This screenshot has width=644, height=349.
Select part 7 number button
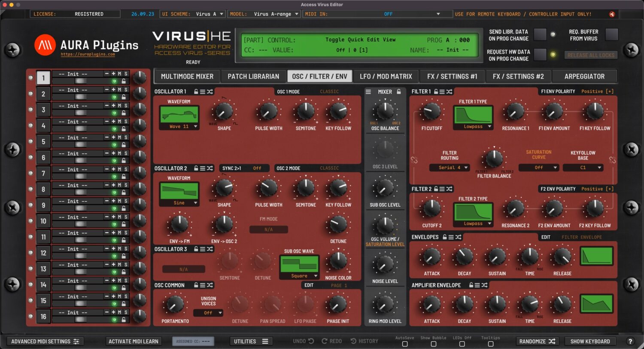pyautogui.click(x=43, y=173)
